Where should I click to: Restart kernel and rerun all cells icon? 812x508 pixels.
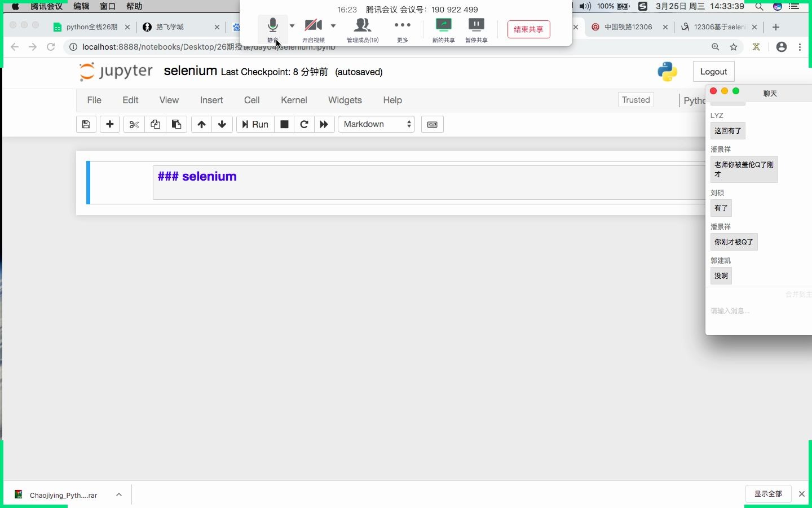point(324,124)
